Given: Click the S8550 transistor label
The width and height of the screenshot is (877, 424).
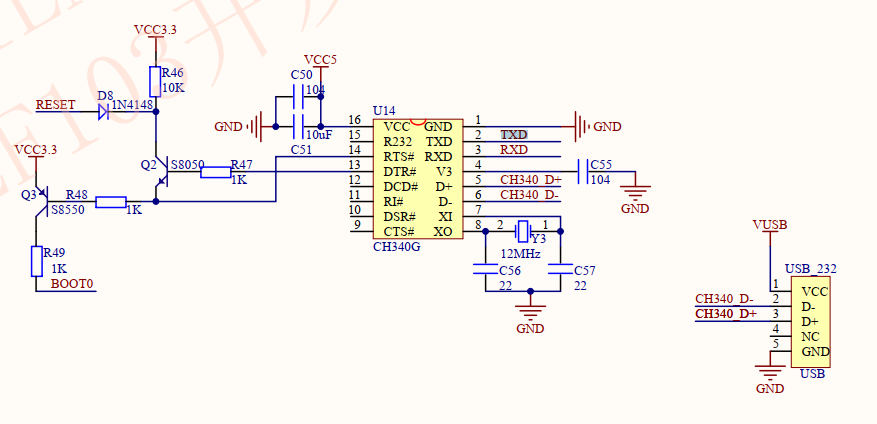Looking at the screenshot, I should click(68, 210).
